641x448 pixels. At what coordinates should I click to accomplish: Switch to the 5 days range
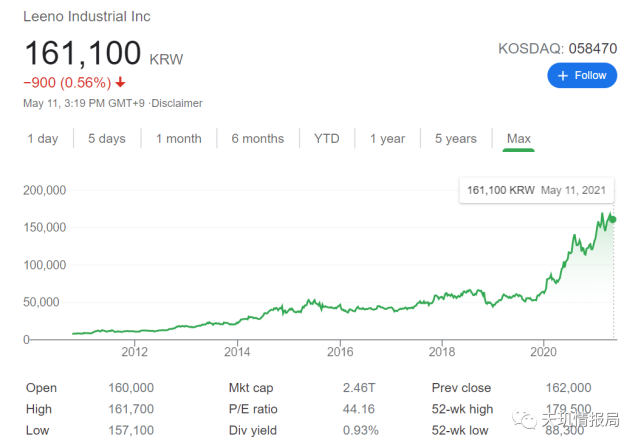click(x=107, y=139)
